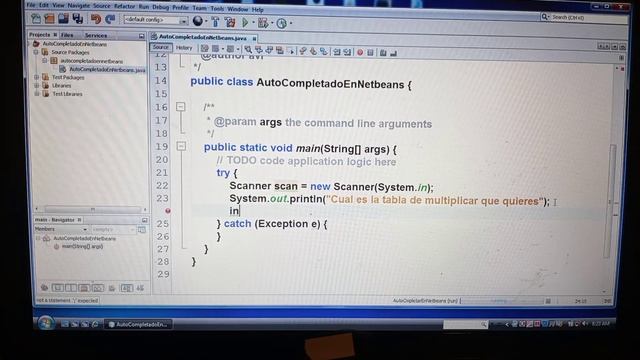Click the globe browser icon in toolbar

point(198,21)
